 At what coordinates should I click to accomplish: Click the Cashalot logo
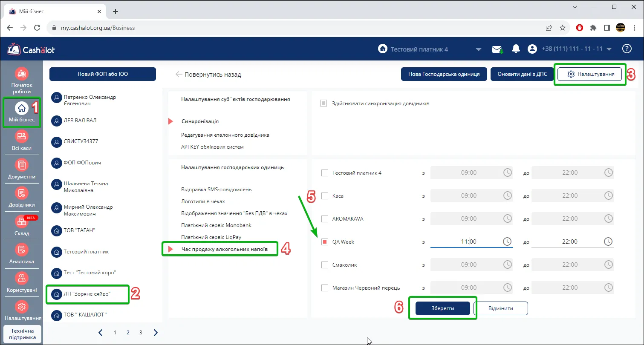tap(31, 49)
